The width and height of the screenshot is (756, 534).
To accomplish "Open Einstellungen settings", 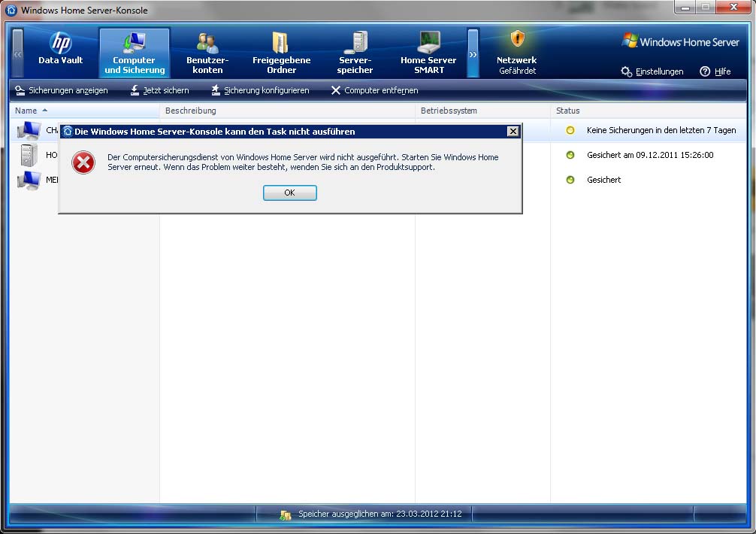I will pos(652,71).
